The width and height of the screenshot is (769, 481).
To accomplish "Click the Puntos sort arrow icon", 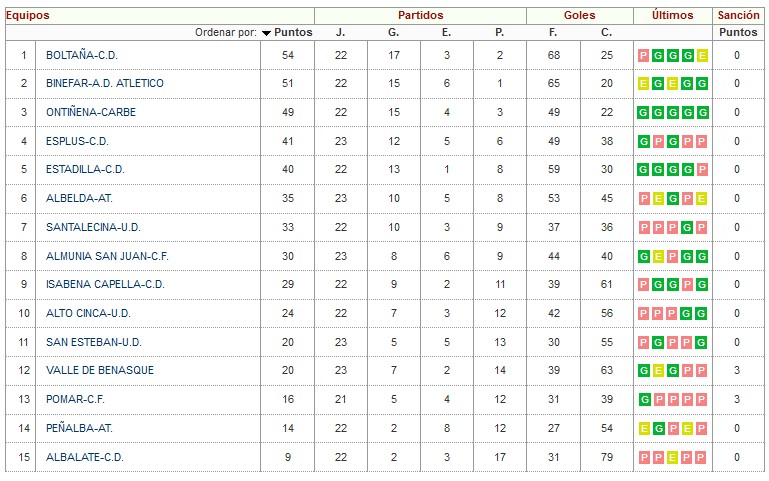I will pyautogui.click(x=266, y=33).
